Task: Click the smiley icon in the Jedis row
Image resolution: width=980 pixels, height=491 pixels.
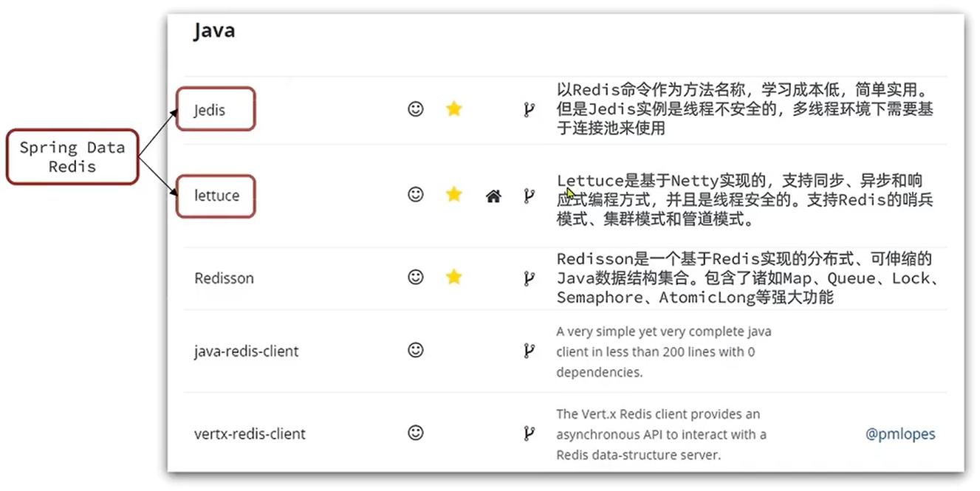Action: [416, 109]
